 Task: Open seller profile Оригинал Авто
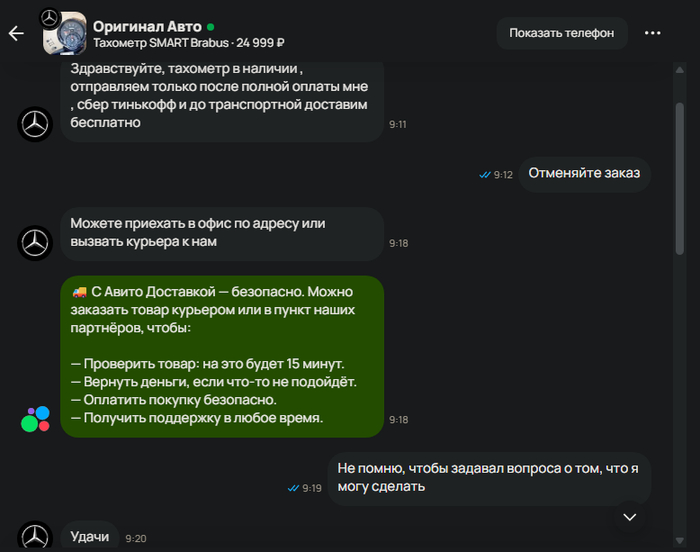(146, 24)
